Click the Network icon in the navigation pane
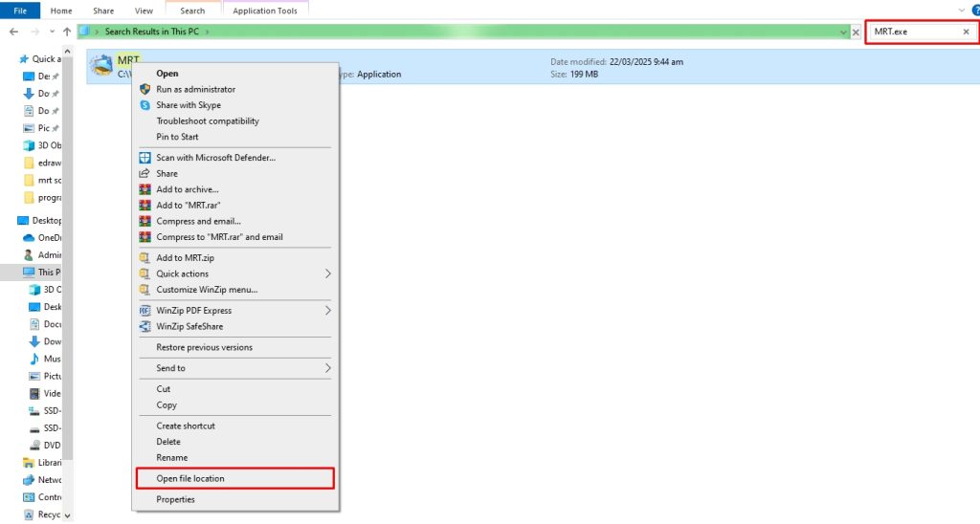This screenshot has height=524, width=980. point(28,480)
